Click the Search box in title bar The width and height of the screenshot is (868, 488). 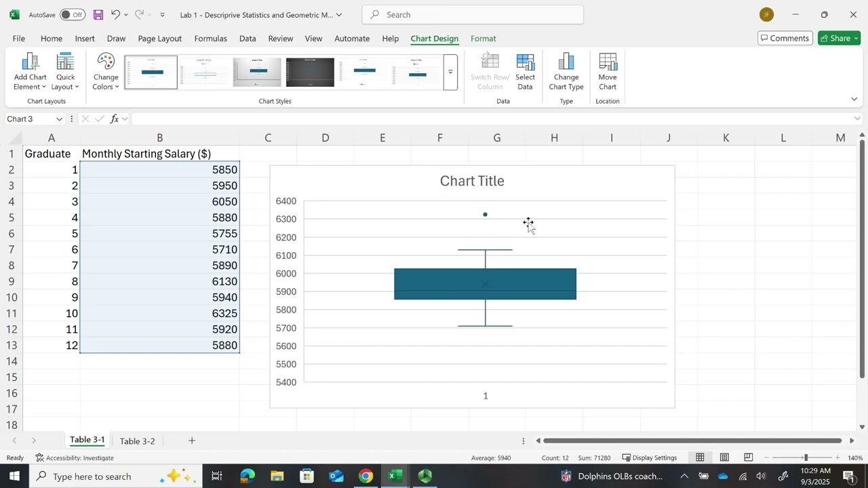473,14
